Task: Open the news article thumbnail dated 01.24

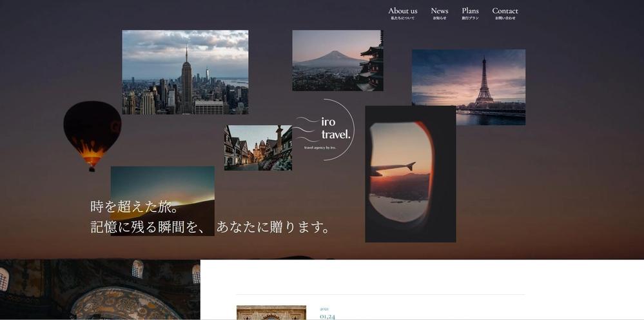Action: [271, 313]
